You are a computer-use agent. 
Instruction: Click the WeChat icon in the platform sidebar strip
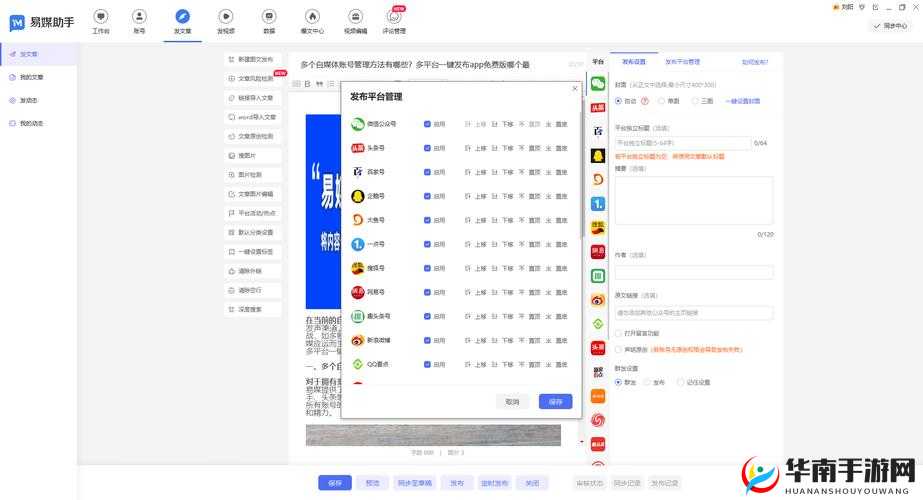598,84
